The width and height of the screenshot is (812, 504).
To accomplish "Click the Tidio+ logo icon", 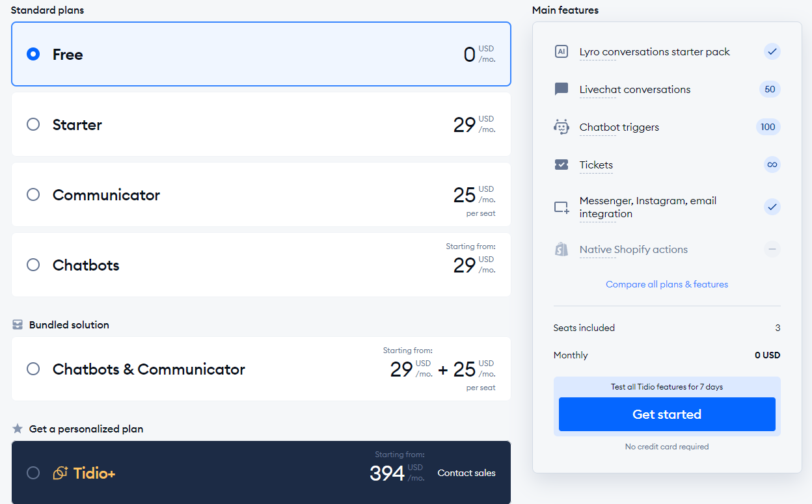I will click(61, 473).
